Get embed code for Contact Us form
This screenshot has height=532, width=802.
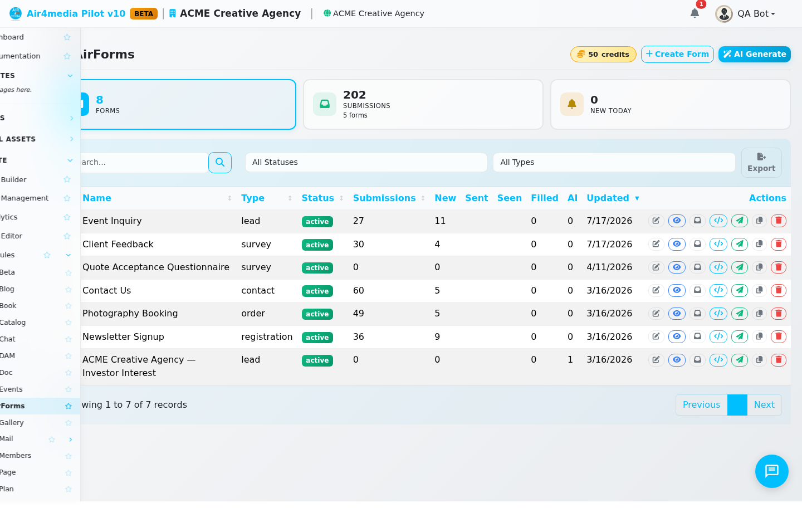(x=718, y=290)
